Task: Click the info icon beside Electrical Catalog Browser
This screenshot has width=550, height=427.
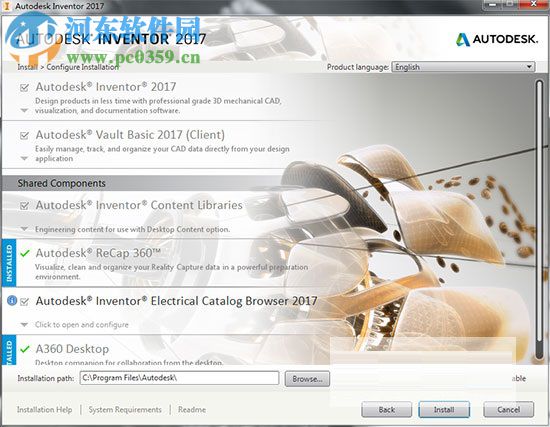Action: click(12, 301)
